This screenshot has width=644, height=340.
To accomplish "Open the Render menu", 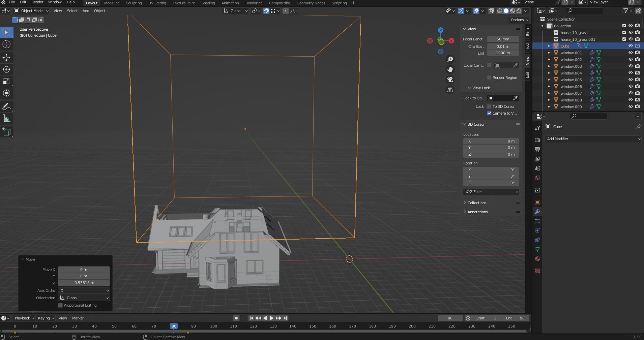I will (37, 2).
